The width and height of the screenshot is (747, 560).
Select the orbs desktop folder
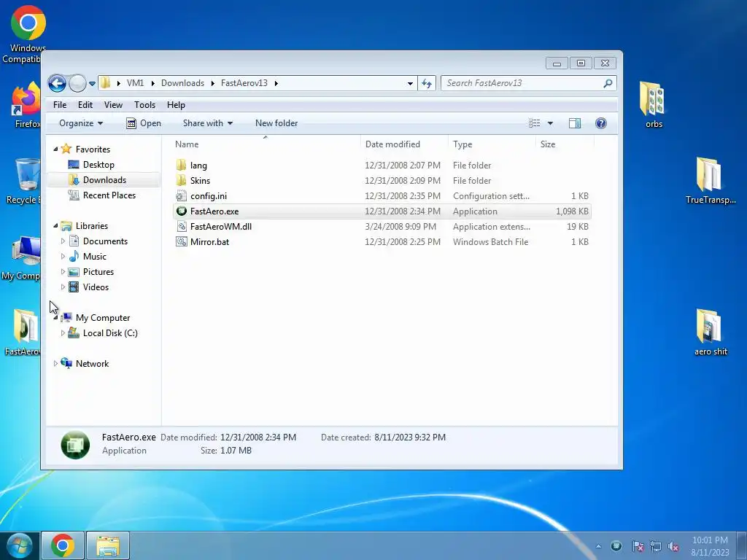pos(654,105)
